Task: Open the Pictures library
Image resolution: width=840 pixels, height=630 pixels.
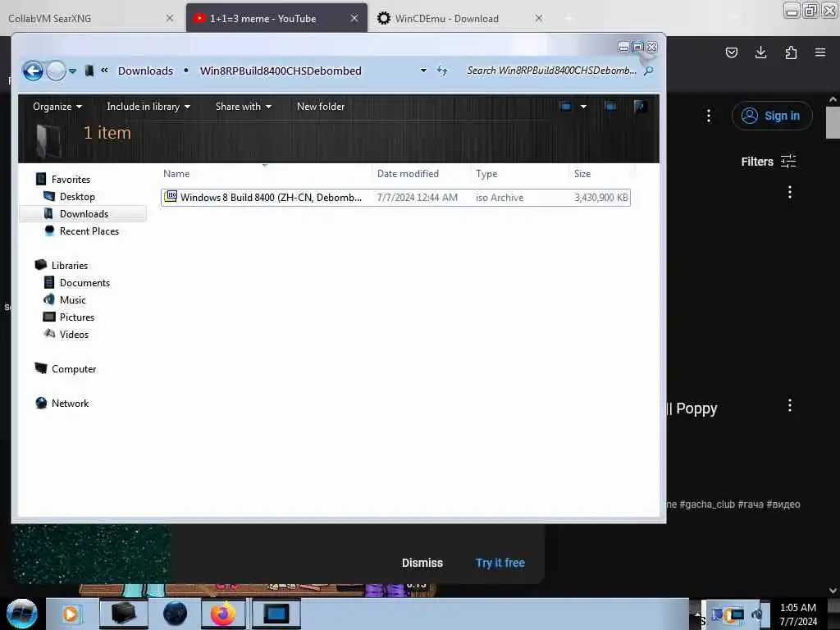Action: pos(76,317)
